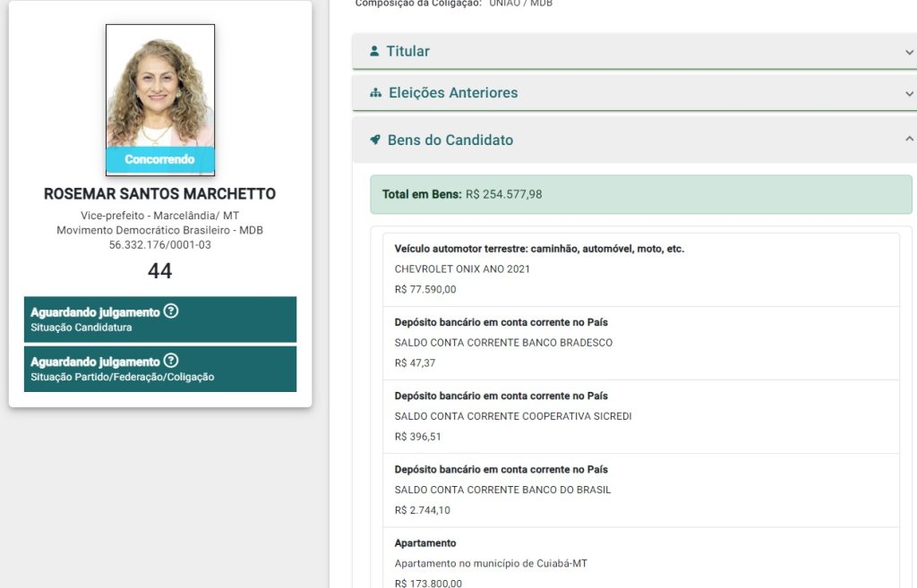Select SALDO CONTA CORRENTE BANCO DO BRASIL

(x=502, y=490)
